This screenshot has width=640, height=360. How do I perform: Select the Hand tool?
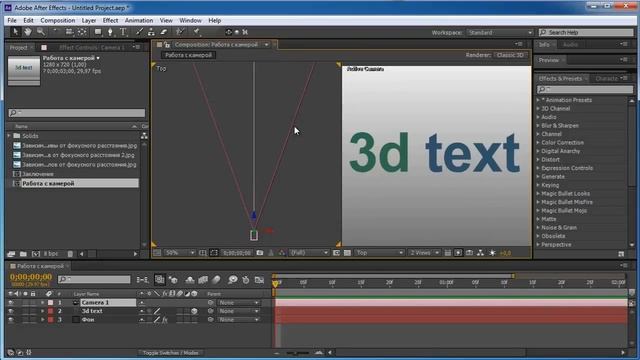(x=28, y=32)
